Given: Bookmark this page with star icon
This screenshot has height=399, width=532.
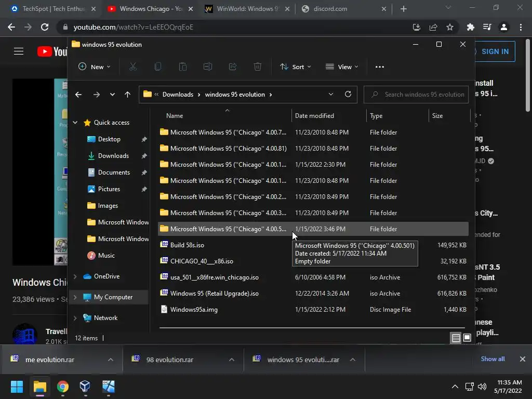Looking at the screenshot, I should pyautogui.click(x=449, y=27).
